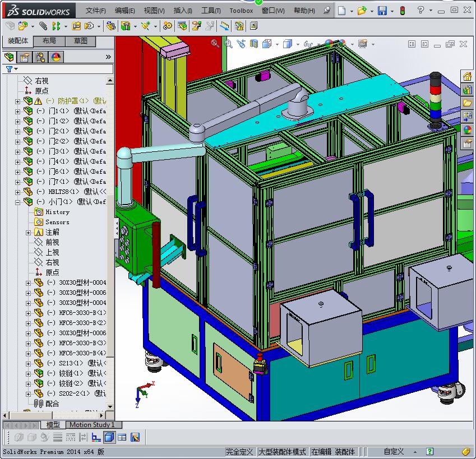
Task: Expand the 防护罩<1> component node
Action: [x=17, y=101]
